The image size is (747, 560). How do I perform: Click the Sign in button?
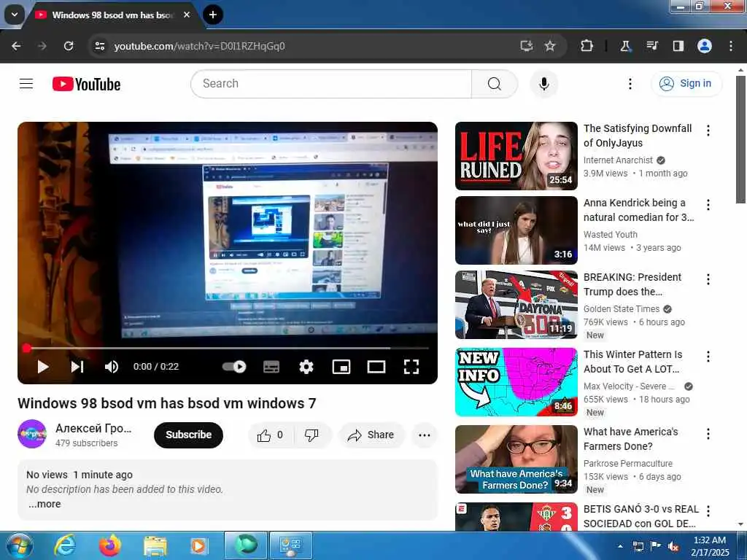click(686, 84)
